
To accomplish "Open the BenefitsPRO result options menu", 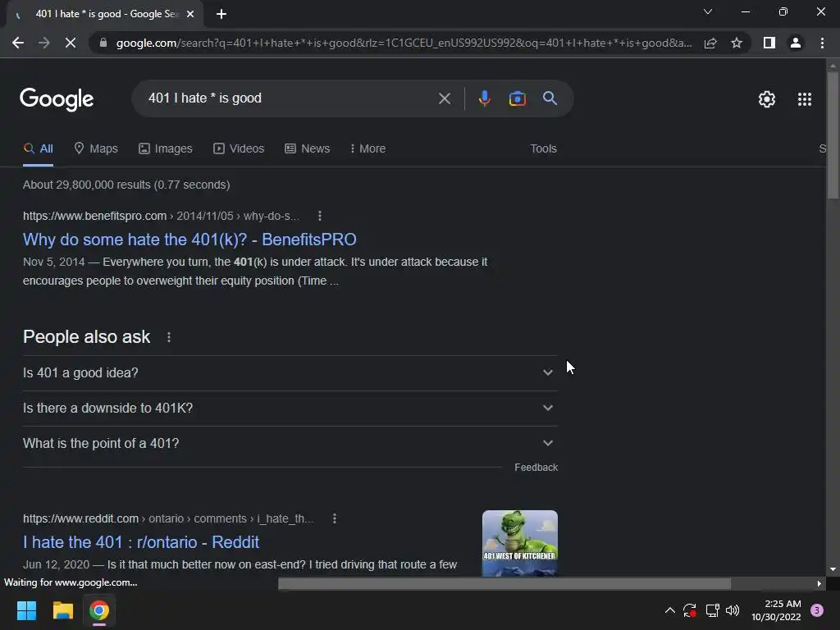I will pyautogui.click(x=320, y=216).
